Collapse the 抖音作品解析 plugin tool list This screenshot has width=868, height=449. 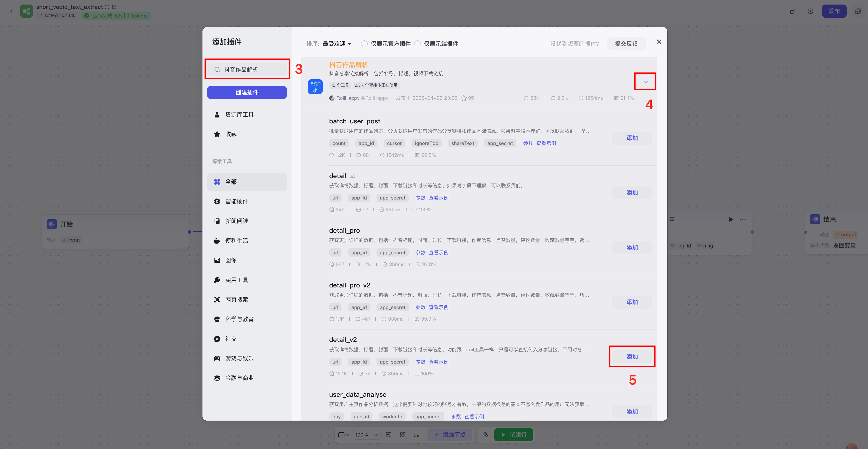coord(645,82)
